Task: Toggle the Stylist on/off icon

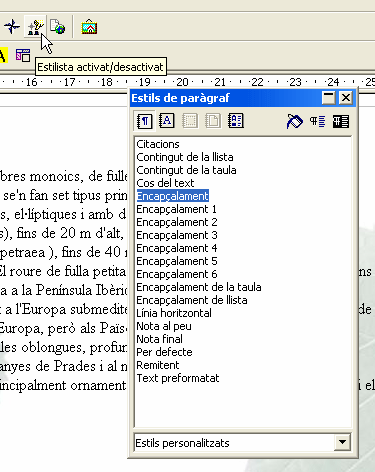Action: point(35,27)
